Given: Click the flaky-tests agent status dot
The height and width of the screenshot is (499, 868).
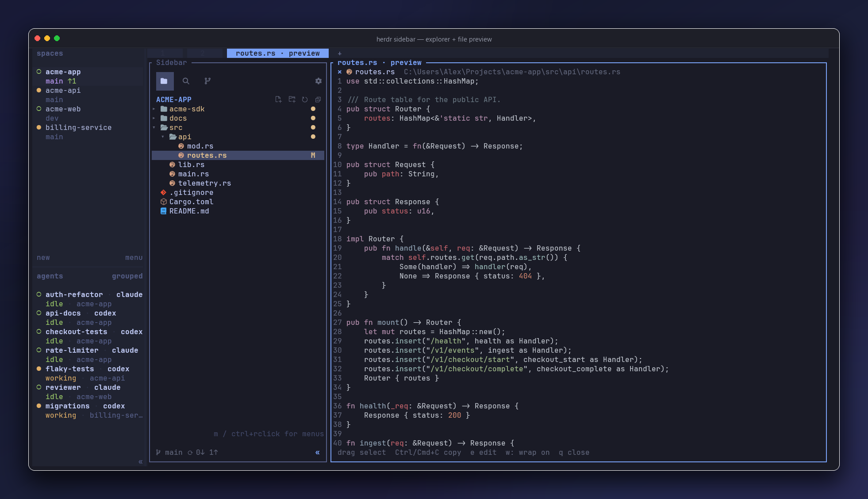Looking at the screenshot, I should click(39, 369).
